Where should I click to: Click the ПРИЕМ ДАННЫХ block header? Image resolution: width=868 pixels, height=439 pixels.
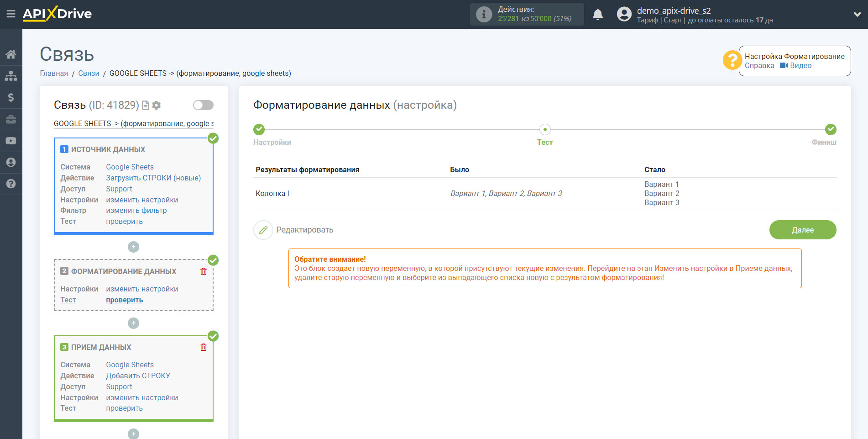[101, 347]
